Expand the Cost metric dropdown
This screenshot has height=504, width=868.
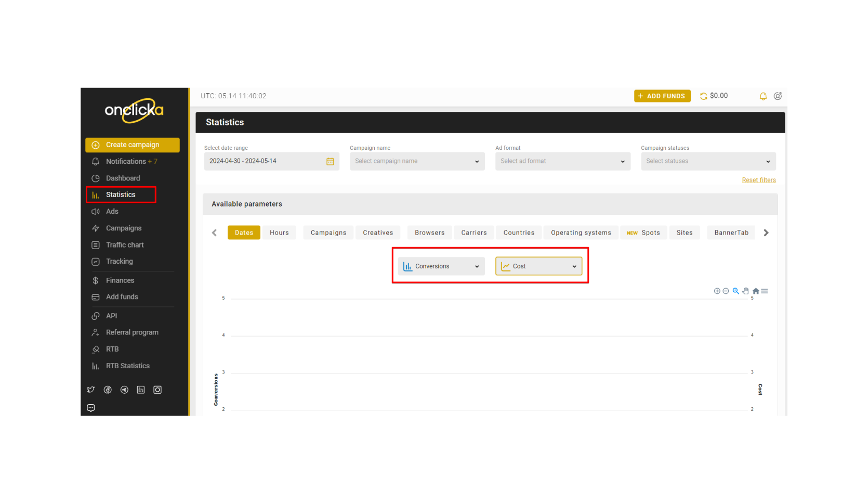tap(538, 266)
